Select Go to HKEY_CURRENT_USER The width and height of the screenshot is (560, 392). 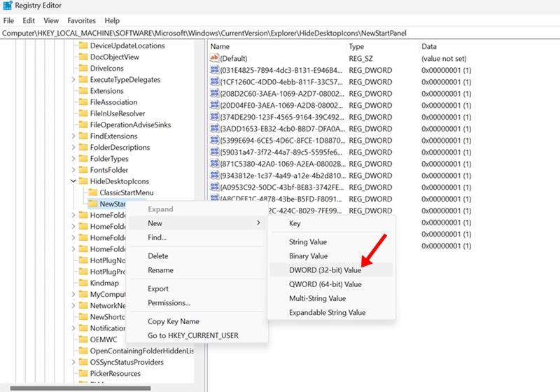(197, 335)
